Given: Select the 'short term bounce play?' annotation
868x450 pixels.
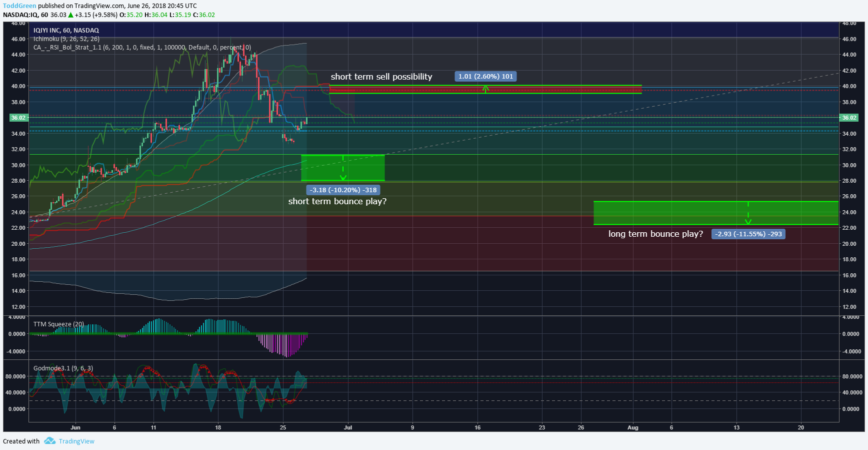Looking at the screenshot, I should (337, 201).
